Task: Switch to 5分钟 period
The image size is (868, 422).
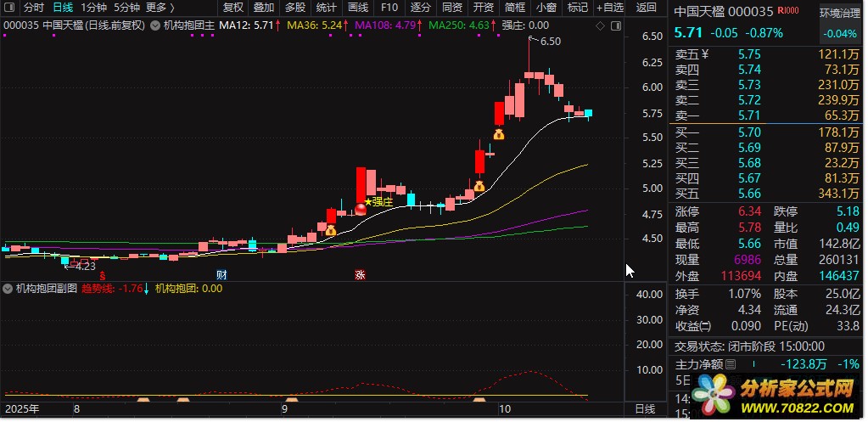Action: [126, 7]
